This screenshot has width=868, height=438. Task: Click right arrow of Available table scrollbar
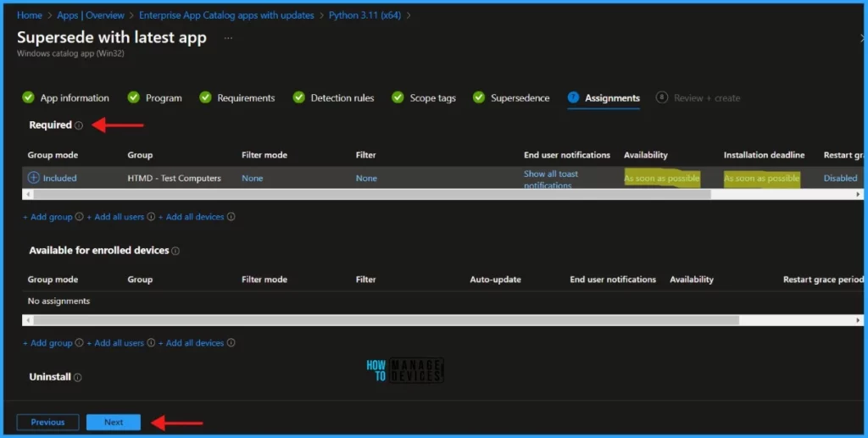[x=858, y=320]
